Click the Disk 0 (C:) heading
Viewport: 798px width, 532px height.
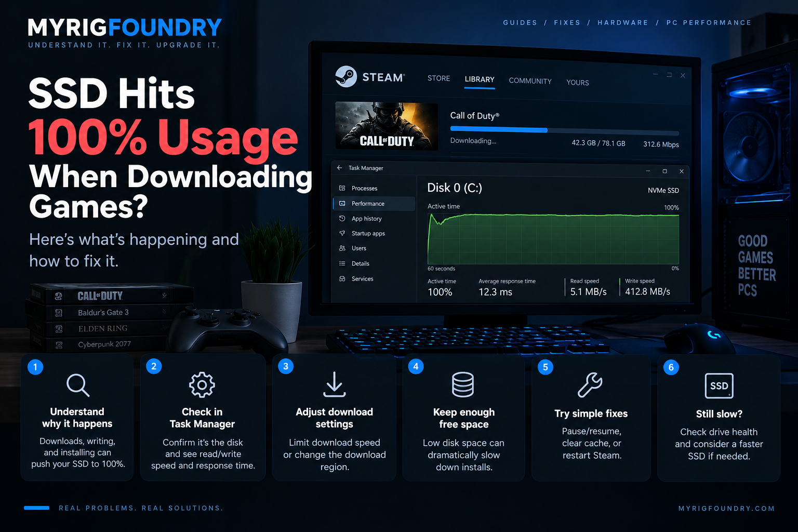[455, 188]
